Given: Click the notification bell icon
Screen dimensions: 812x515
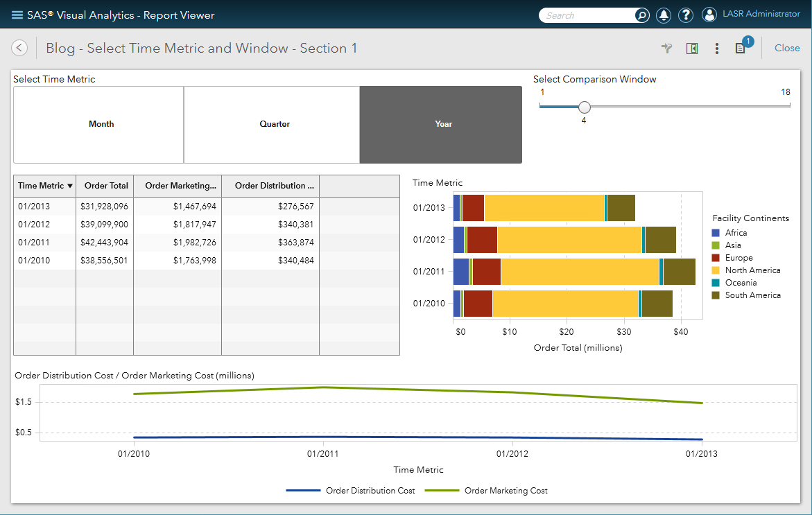Looking at the screenshot, I should (x=664, y=15).
